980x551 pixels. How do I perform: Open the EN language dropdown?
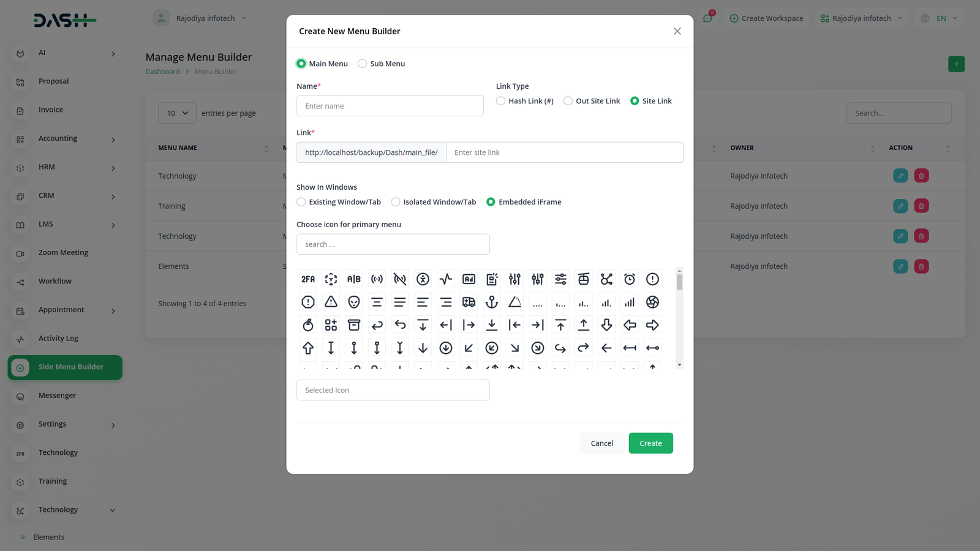pyautogui.click(x=938, y=18)
